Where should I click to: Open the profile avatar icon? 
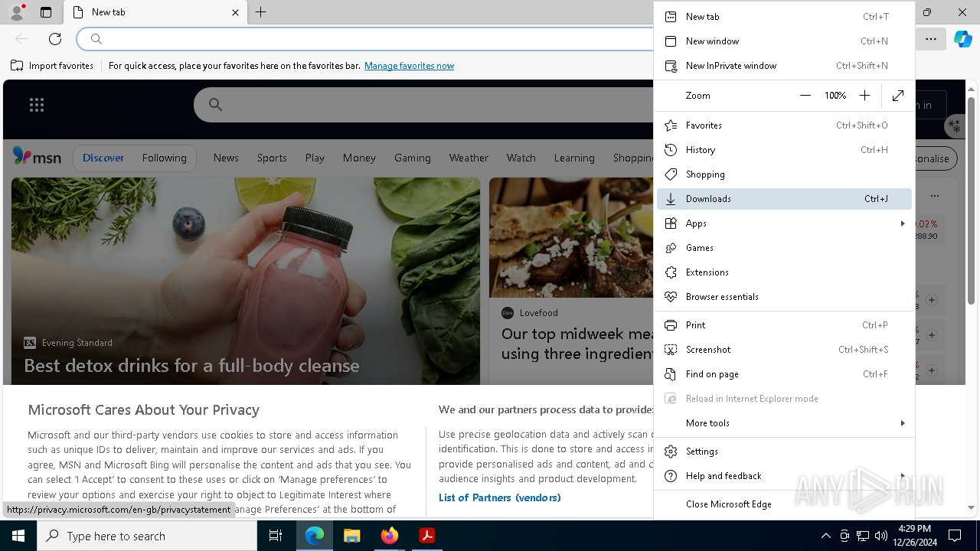(17, 12)
